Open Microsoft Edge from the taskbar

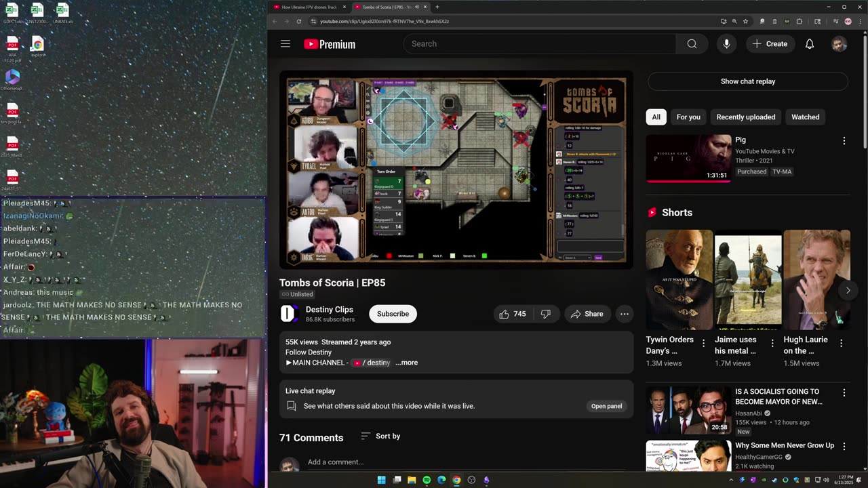[441, 480]
